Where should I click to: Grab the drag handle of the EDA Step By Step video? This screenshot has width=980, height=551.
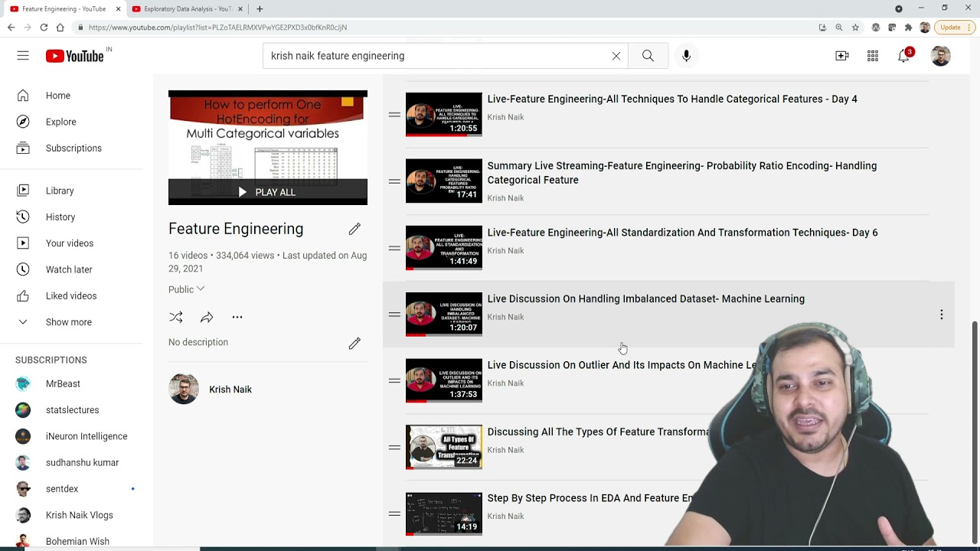click(394, 514)
